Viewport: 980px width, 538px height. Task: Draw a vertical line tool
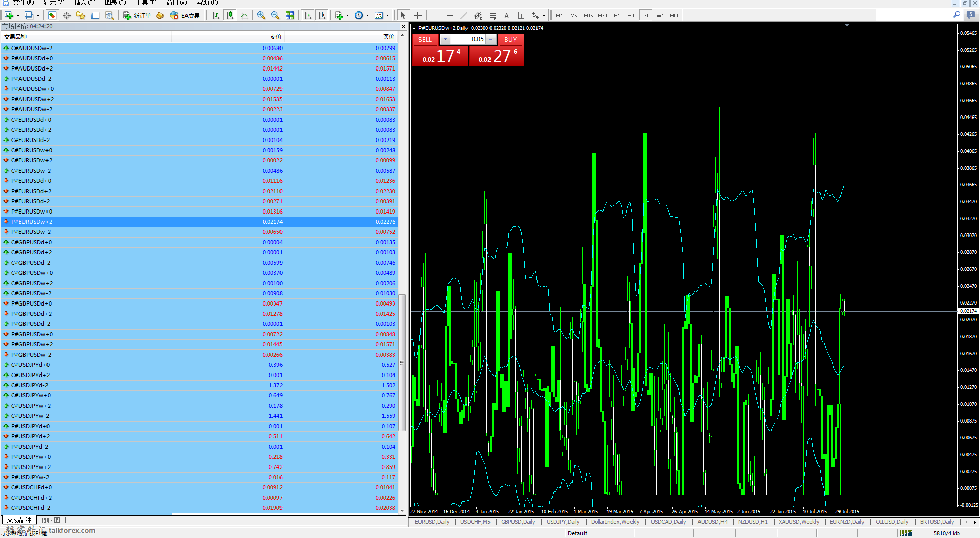click(435, 15)
